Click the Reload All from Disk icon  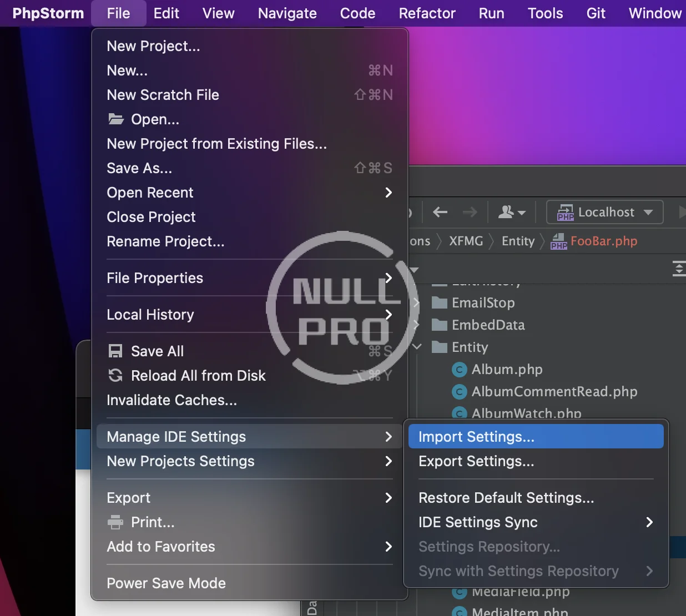pos(115,376)
